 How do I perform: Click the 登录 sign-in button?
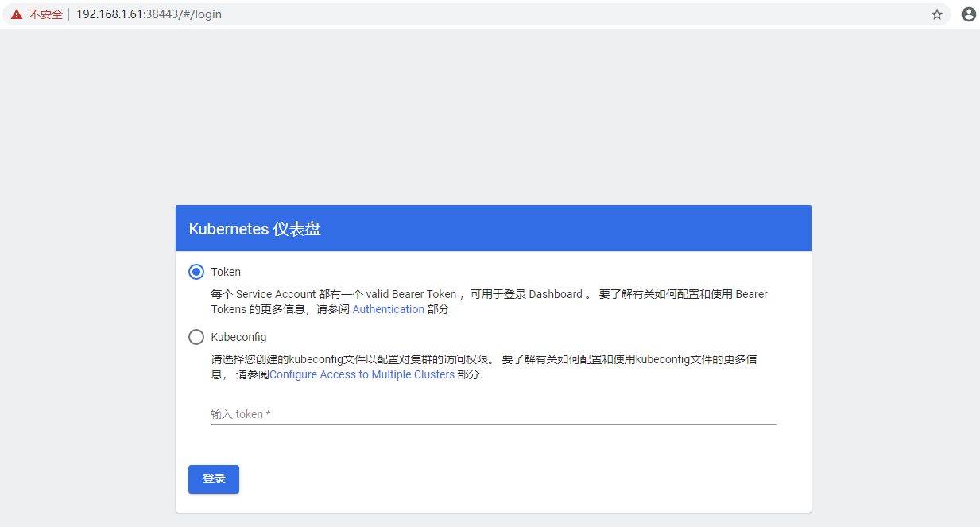(x=214, y=479)
